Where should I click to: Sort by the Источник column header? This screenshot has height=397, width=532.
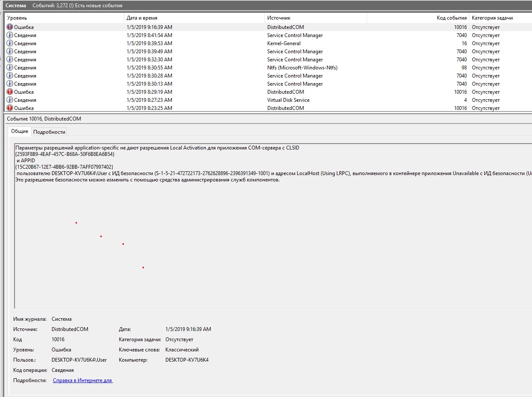[315, 18]
